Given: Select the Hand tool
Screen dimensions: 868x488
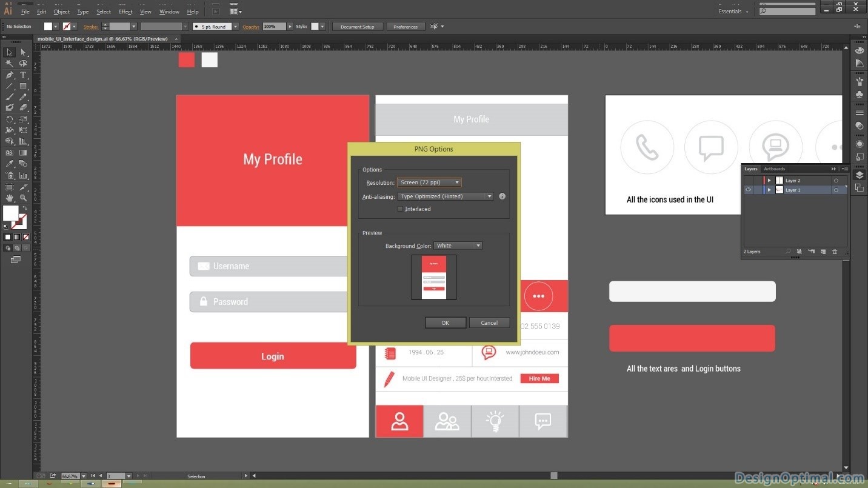Looking at the screenshot, I should point(9,198).
